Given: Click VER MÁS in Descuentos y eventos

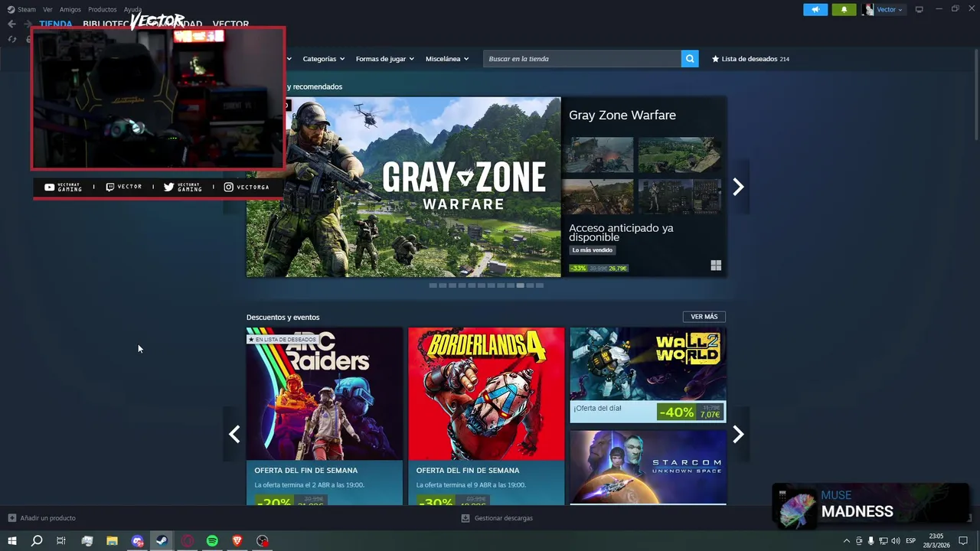Looking at the screenshot, I should [704, 317].
